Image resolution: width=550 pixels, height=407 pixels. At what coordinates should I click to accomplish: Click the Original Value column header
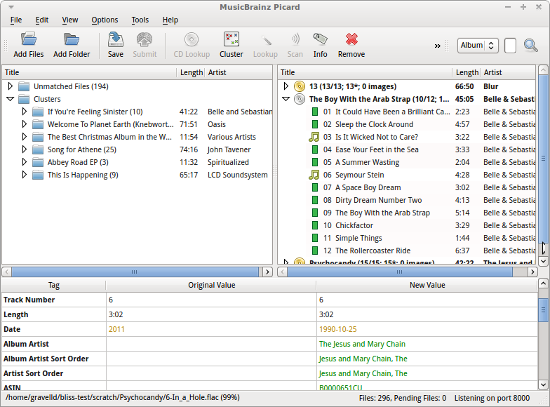pyautogui.click(x=211, y=285)
